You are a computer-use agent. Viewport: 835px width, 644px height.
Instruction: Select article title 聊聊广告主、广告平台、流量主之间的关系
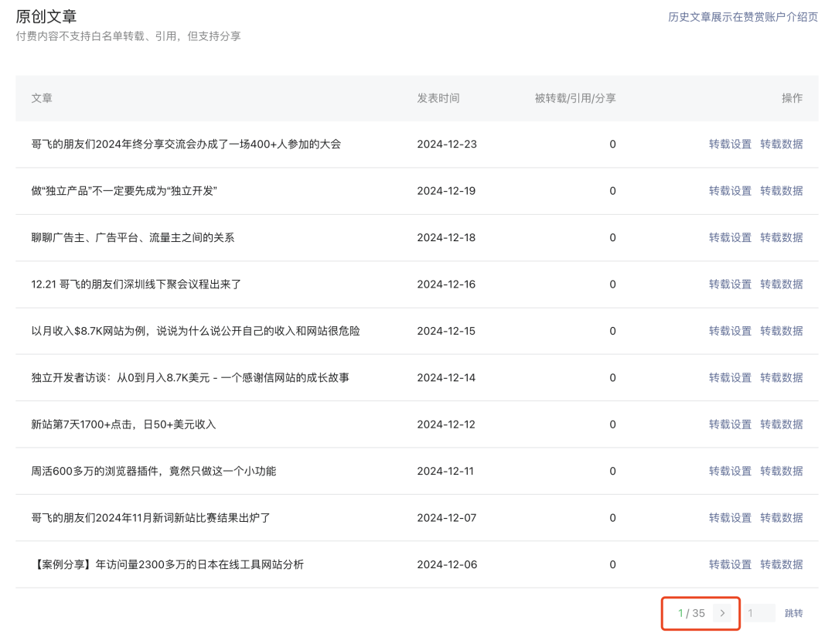click(133, 237)
